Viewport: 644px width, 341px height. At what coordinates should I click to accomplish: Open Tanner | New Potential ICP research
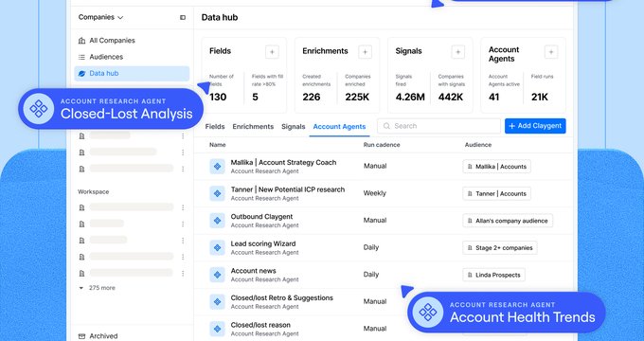[288, 189]
